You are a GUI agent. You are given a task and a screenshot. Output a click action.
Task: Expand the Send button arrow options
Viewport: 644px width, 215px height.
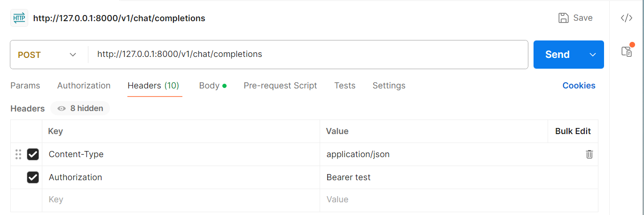click(593, 55)
